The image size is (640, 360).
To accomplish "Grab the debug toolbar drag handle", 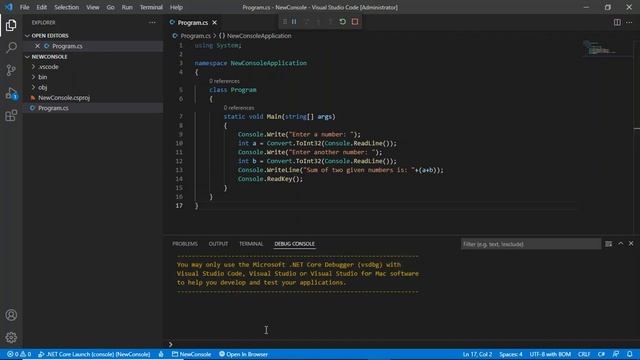I will point(284,22).
